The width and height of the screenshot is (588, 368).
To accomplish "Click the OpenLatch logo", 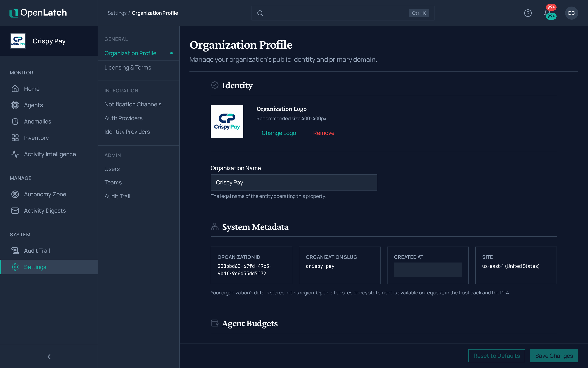I will point(38,13).
